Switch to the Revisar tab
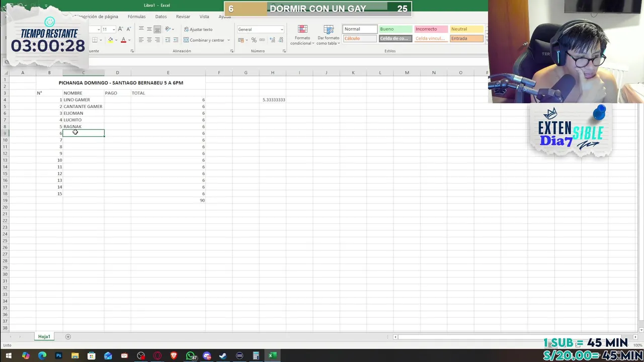This screenshot has width=644, height=362. click(183, 17)
